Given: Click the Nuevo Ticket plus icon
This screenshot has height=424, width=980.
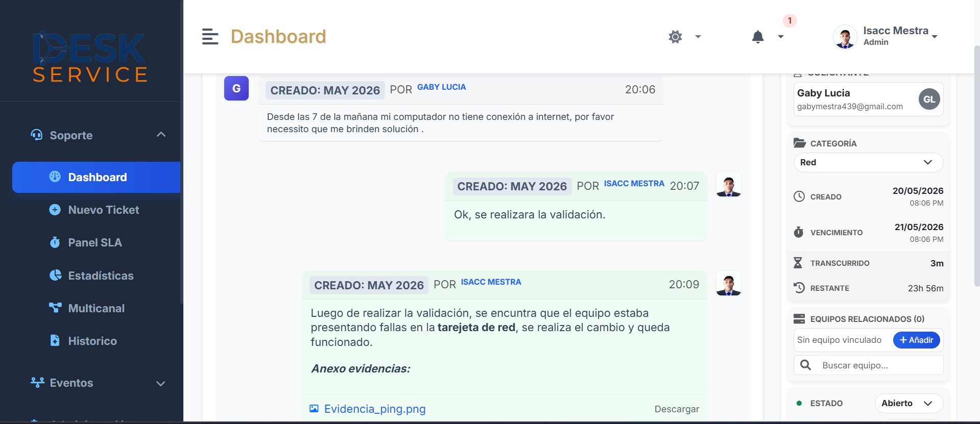Looking at the screenshot, I should pos(55,210).
